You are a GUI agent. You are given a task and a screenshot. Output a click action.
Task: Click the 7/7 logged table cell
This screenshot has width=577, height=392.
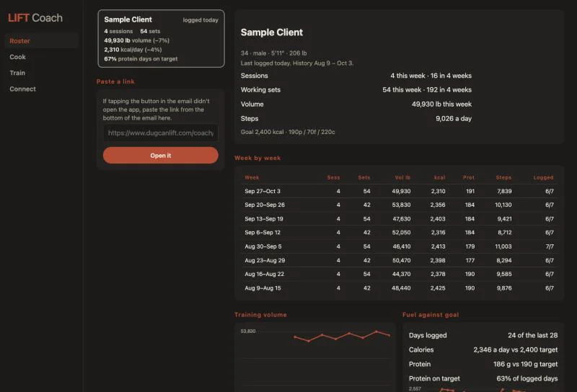[550, 246]
